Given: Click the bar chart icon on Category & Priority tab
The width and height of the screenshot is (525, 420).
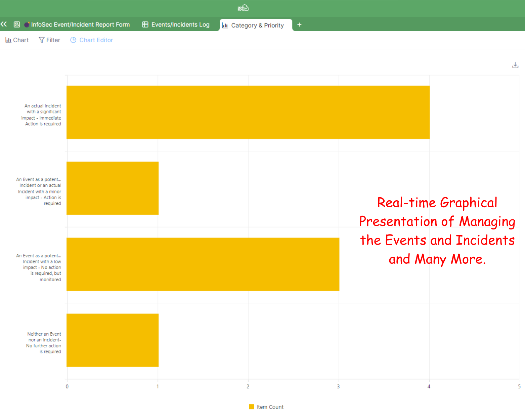Looking at the screenshot, I should pos(225,26).
